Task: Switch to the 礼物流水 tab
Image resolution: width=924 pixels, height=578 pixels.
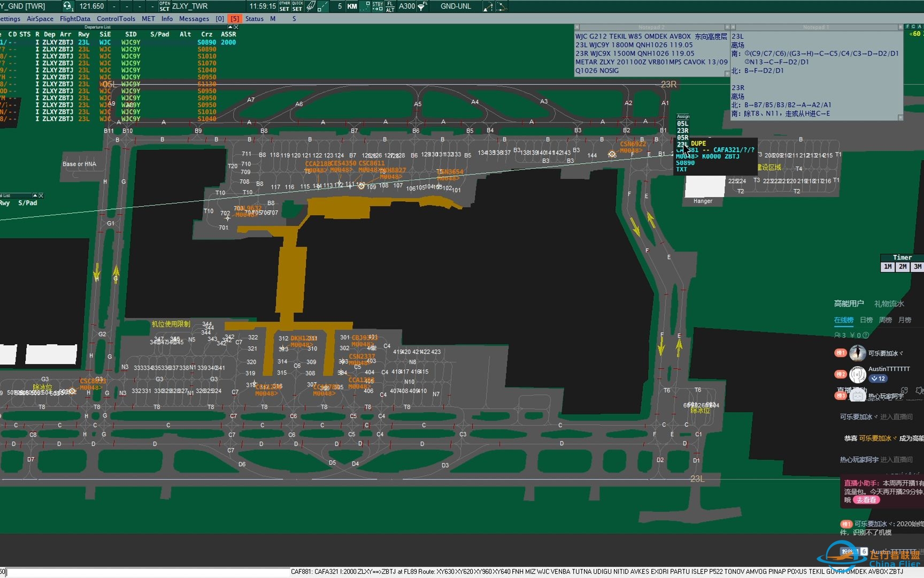Action: [x=889, y=303]
